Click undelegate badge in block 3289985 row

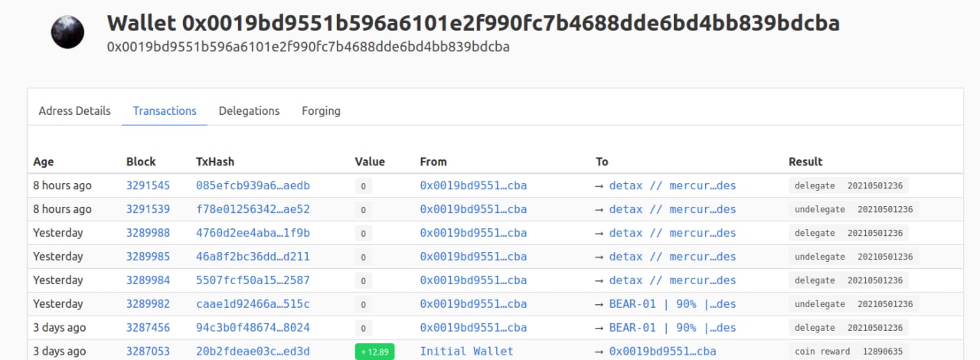[x=820, y=257]
